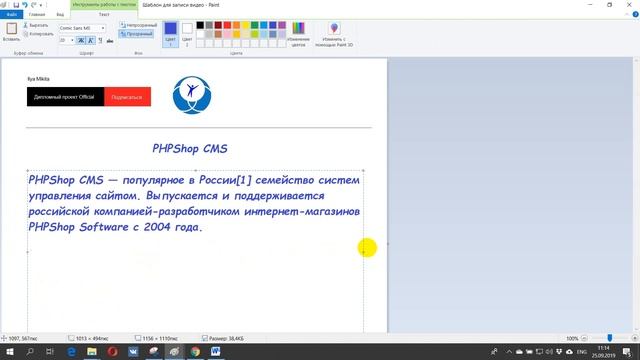
Task: Click the 100% zoom level text
Action: coord(572,338)
